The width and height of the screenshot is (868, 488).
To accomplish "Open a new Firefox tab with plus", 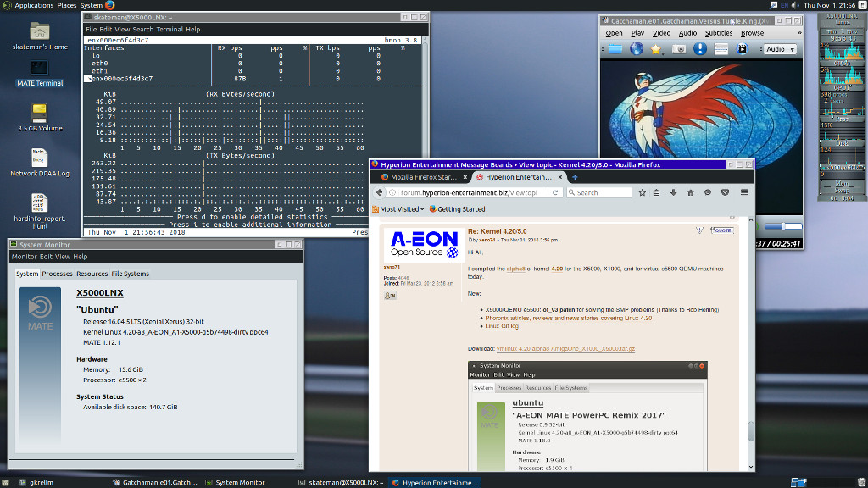I will click(x=575, y=177).
